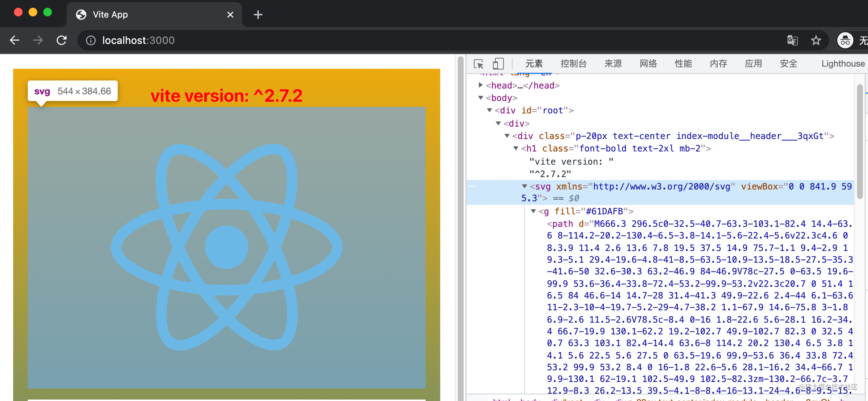Click the inspect element picker icon
The width and height of the screenshot is (868, 401).
[479, 64]
